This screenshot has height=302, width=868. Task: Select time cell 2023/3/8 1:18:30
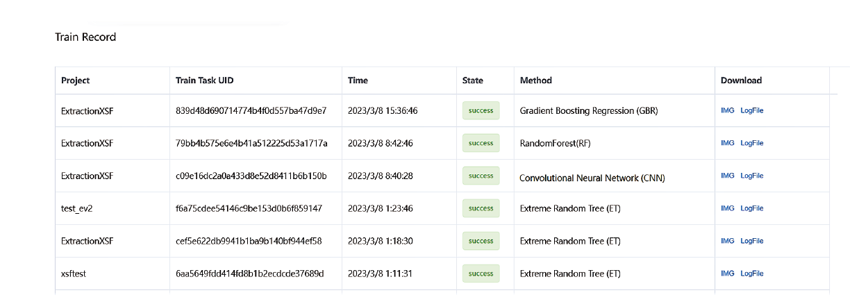(381, 241)
